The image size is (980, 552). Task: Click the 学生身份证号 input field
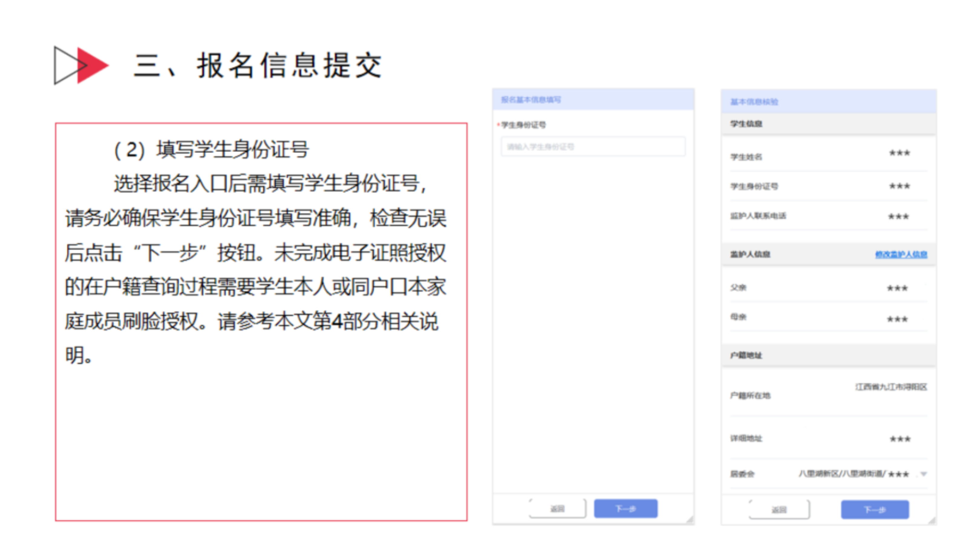point(593,147)
